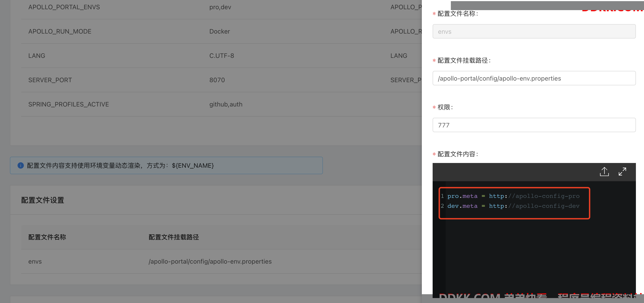
Task: Click the 配置文件名称 table column header
Action: 47,237
